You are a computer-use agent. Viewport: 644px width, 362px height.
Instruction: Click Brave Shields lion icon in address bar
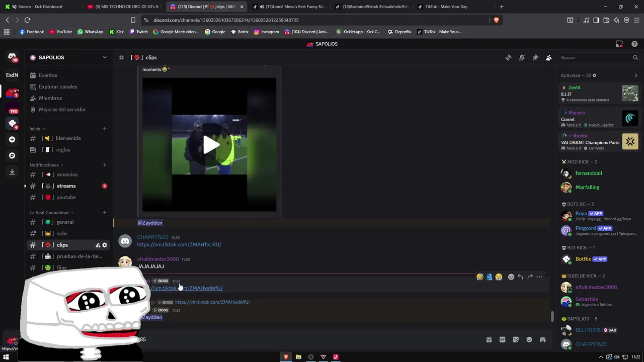click(496, 20)
